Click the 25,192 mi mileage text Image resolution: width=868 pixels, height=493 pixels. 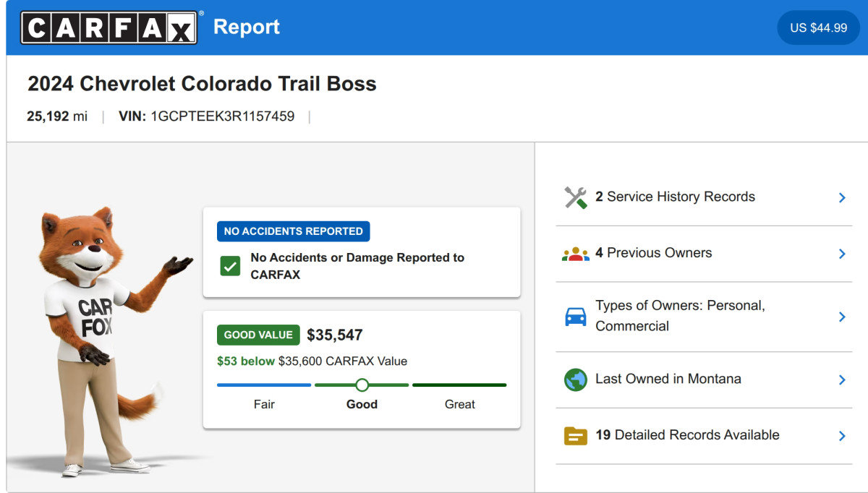click(x=57, y=116)
